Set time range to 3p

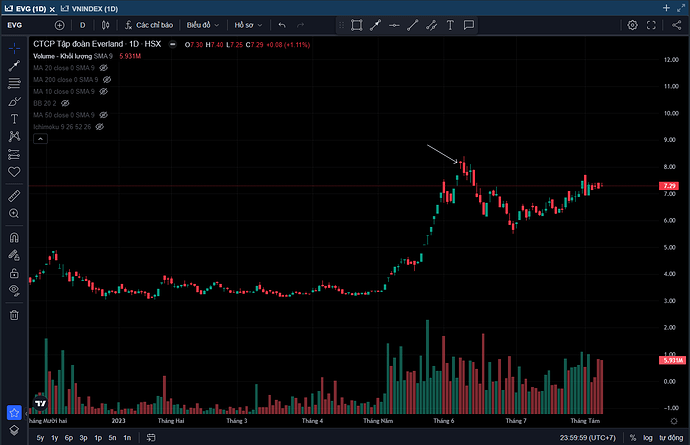[83, 438]
